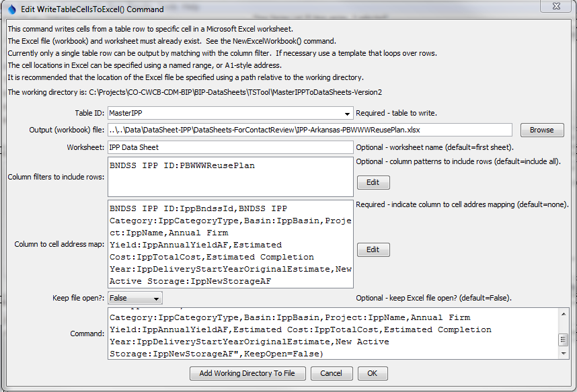Viewport: 577px width, 392px height.
Task: Click the 'Command:' label
Action: pos(87,334)
